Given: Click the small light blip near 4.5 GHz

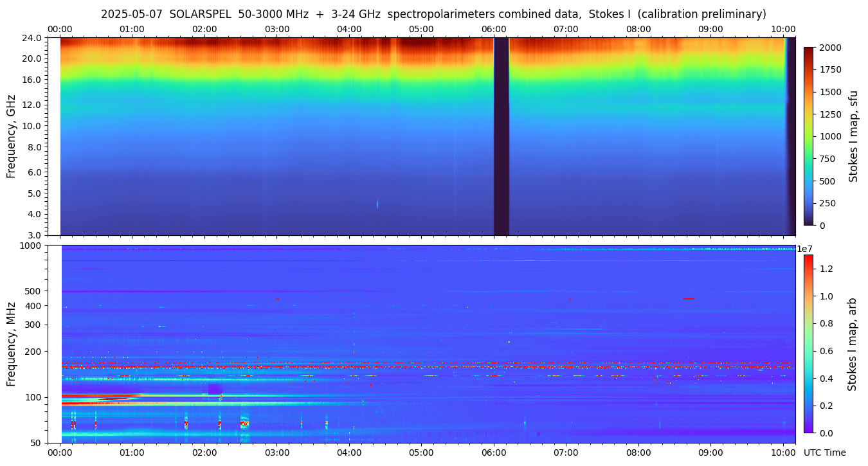Looking at the screenshot, I should coord(377,204).
